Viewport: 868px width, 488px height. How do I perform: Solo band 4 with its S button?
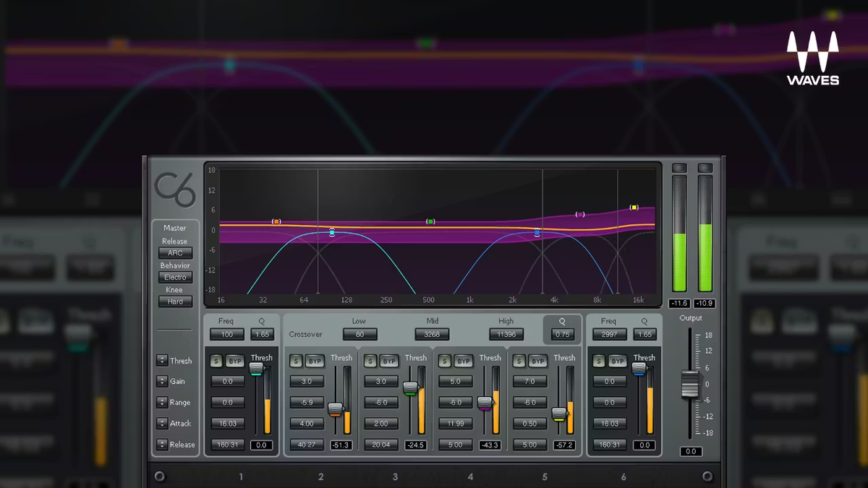point(445,361)
